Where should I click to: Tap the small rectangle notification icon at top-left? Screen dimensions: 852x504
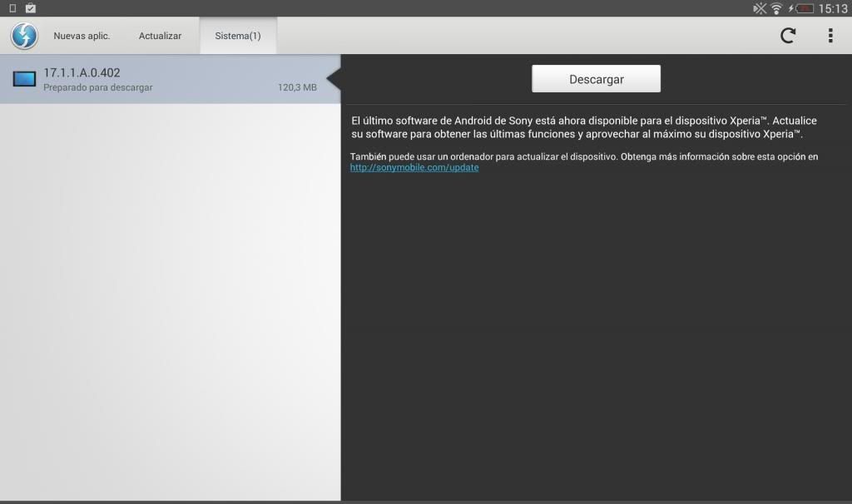coord(12,8)
